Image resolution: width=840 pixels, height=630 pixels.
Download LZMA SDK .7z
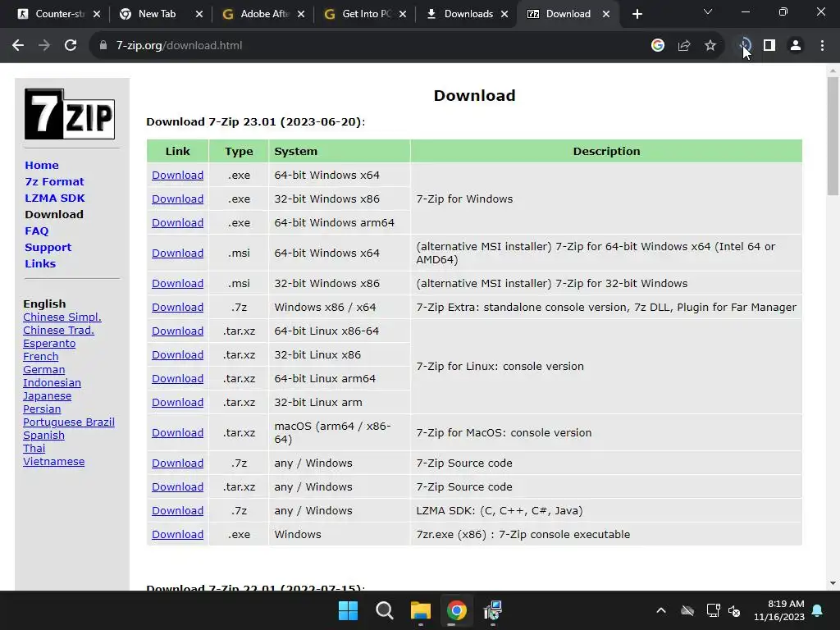177,510
